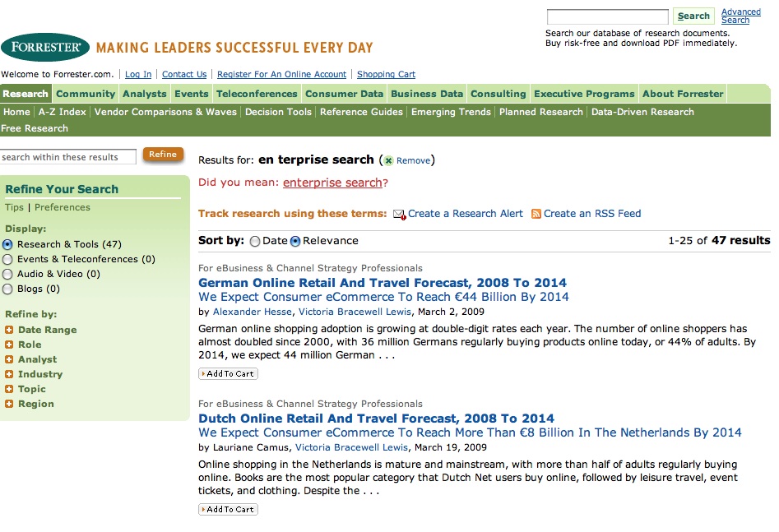Go to Home in the submenu
This screenshot has width=779, height=532.
(16, 113)
